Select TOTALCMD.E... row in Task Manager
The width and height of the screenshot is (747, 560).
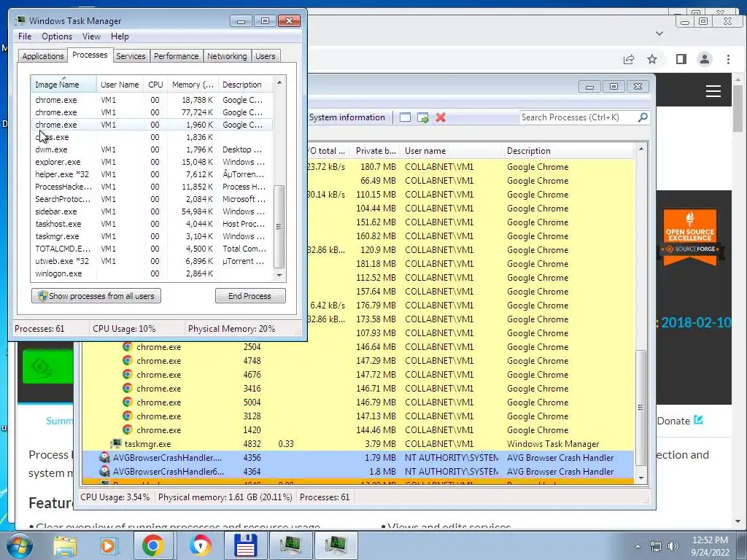coord(152,249)
